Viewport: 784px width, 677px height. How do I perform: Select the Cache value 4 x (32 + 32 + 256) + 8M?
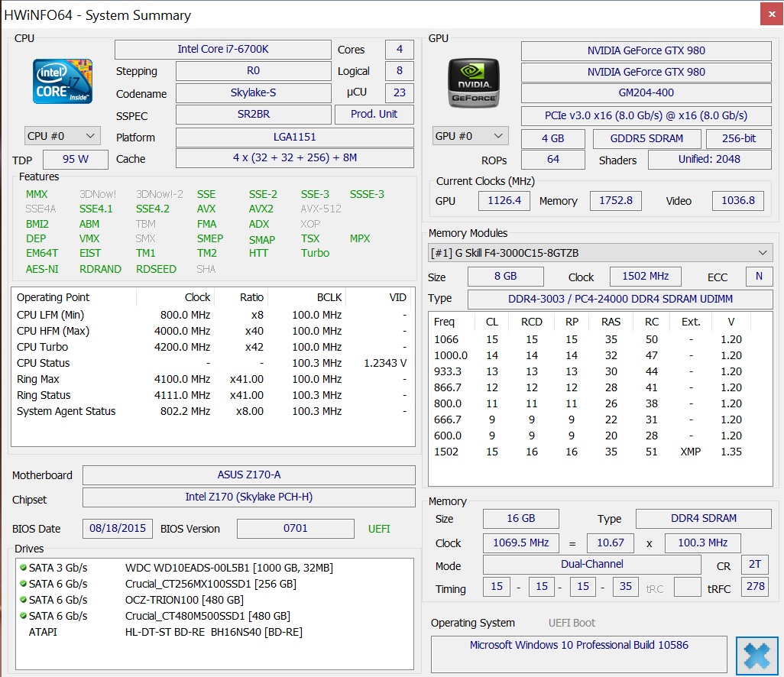click(x=295, y=158)
